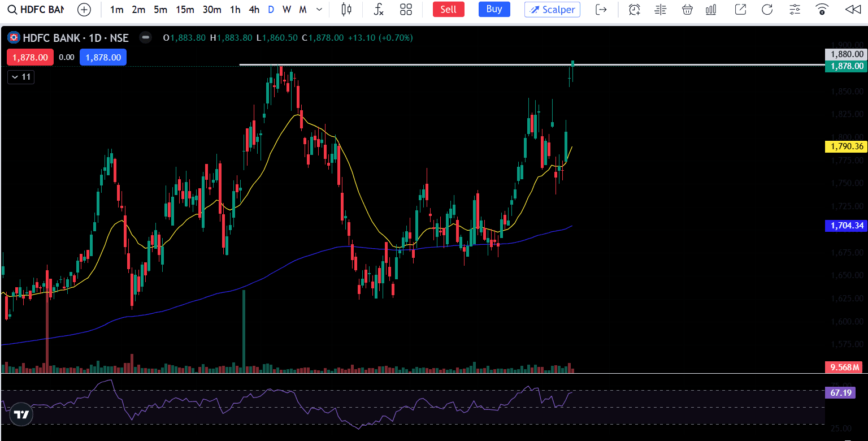Click the HDFC BANK 1D NSE legend title
The height and width of the screenshot is (441, 868).
coord(76,38)
